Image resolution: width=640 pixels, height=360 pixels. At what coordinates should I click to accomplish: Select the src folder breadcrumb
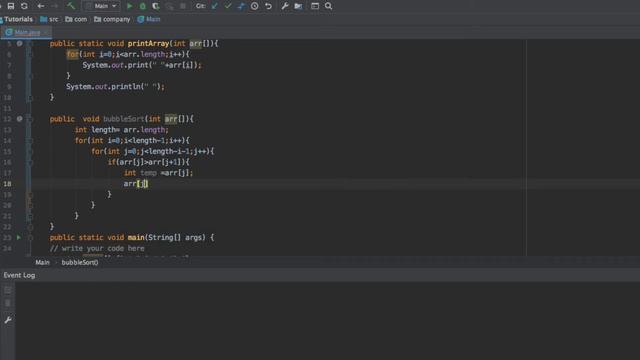[49, 19]
